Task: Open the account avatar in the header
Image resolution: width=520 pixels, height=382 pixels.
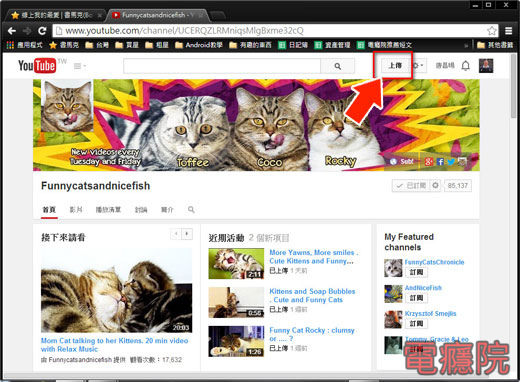Action: click(x=486, y=66)
